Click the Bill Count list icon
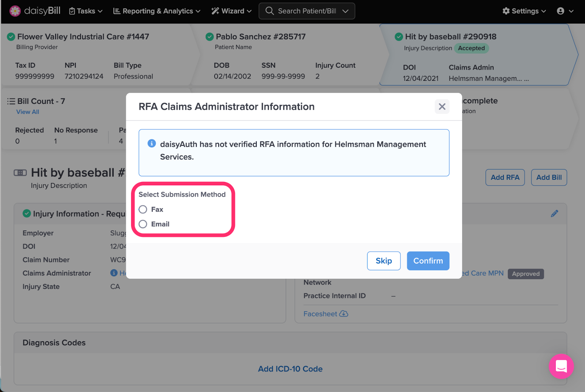 pyautogui.click(x=11, y=101)
